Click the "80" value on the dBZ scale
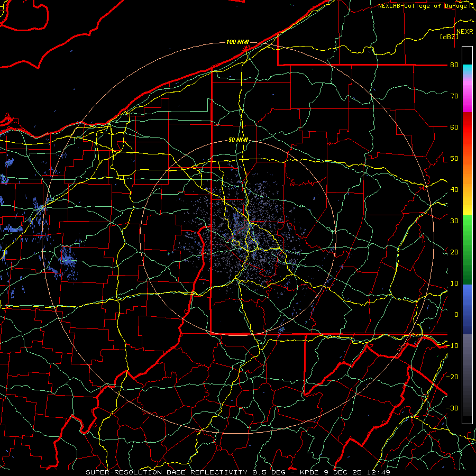 click(454, 65)
